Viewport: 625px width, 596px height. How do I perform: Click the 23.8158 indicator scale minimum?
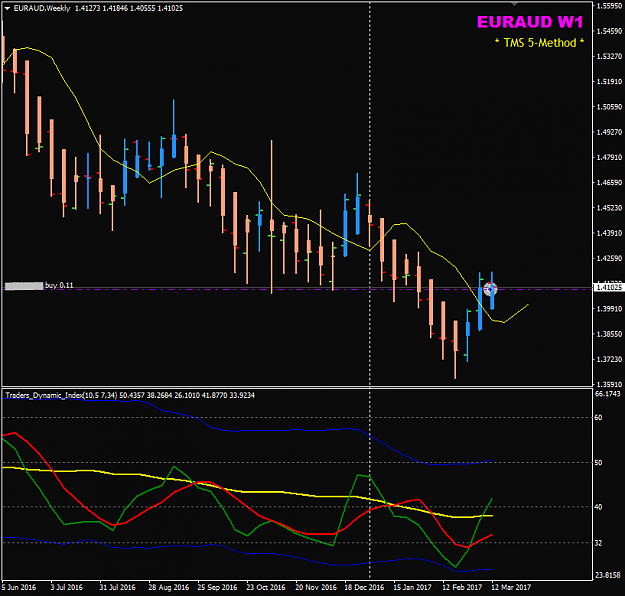pyautogui.click(x=607, y=575)
